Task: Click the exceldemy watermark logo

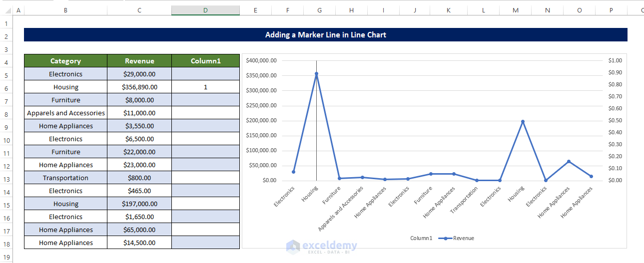Action: click(x=322, y=246)
